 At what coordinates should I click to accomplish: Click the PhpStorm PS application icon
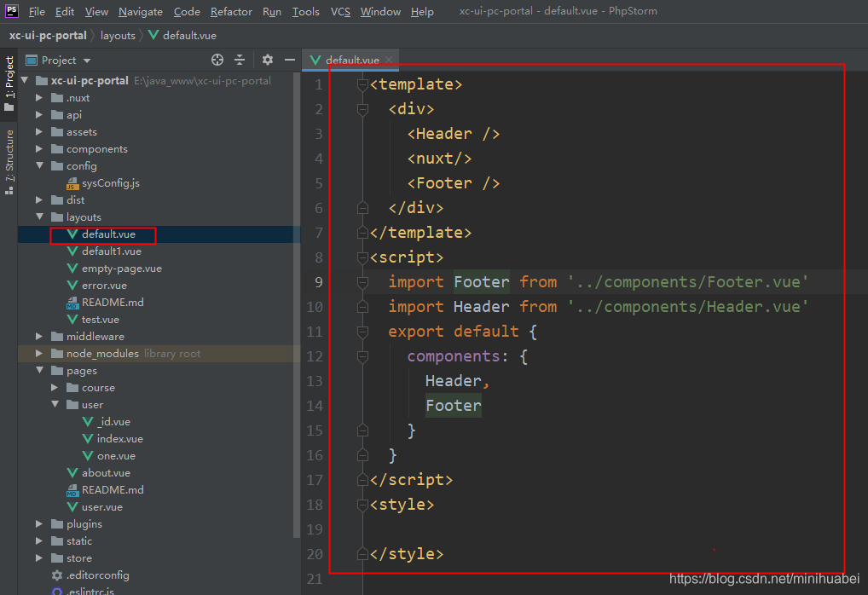(x=12, y=11)
